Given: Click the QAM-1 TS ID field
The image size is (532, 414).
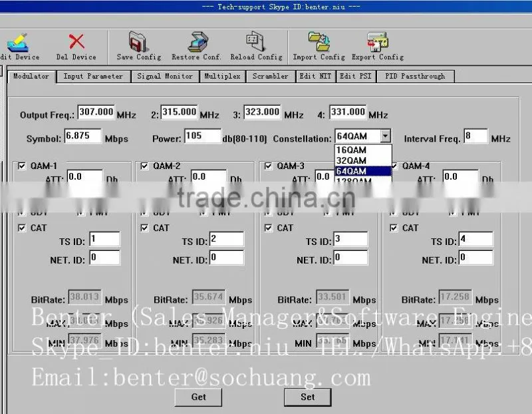Looking at the screenshot, I should [105, 239].
